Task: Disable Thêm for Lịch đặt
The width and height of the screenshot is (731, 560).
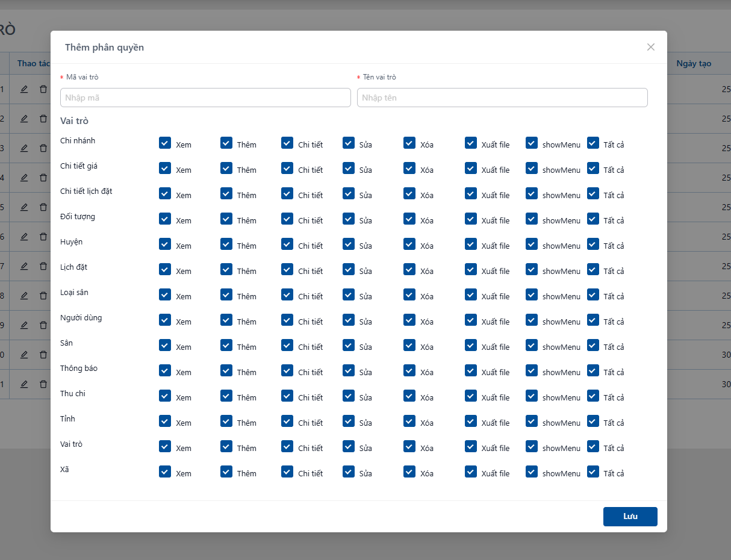Action: pyautogui.click(x=226, y=269)
